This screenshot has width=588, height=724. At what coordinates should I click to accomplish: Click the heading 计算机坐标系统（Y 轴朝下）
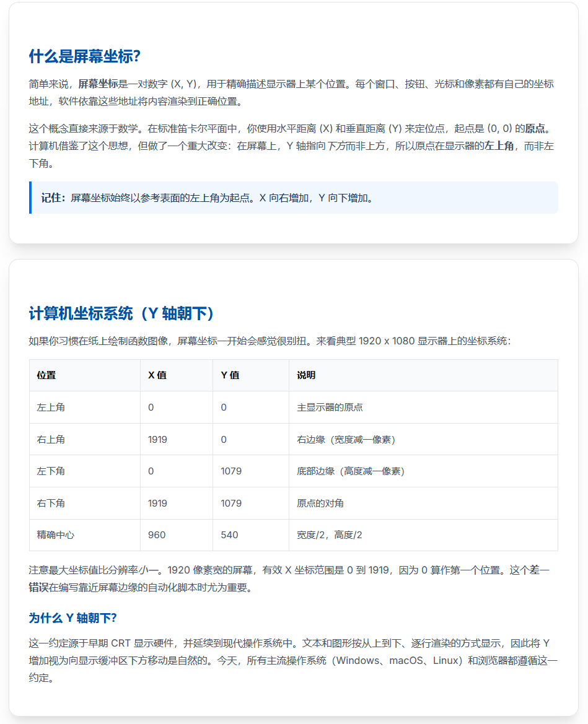[121, 313]
